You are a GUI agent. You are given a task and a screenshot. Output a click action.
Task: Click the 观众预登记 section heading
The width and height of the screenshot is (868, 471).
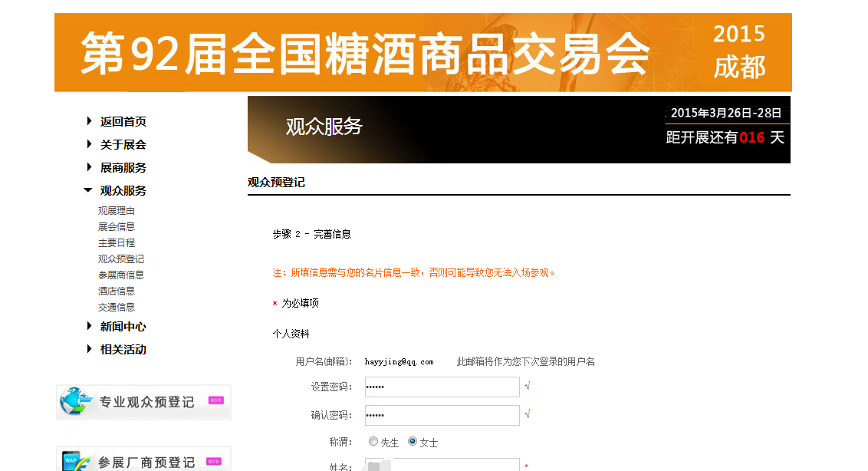click(276, 183)
